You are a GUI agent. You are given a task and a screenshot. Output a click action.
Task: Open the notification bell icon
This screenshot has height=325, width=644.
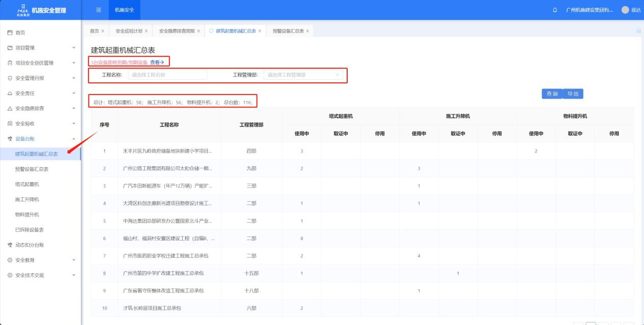pos(554,10)
